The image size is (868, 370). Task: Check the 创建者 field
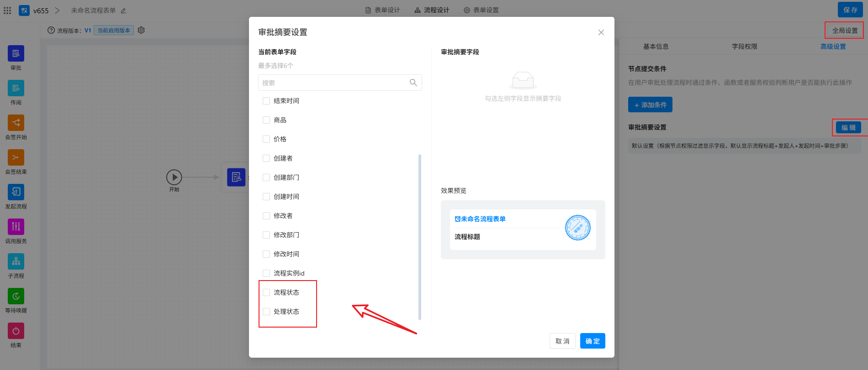266,158
